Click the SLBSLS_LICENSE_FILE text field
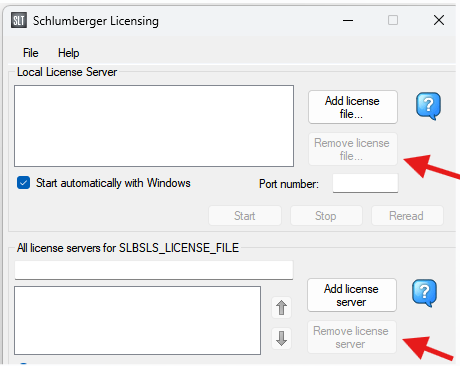Image resolution: width=460 pixels, height=366 pixels. click(154, 270)
